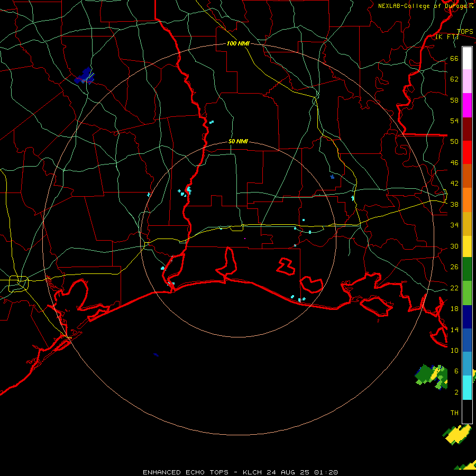Pick the gold mustard legend swatch

467,224
